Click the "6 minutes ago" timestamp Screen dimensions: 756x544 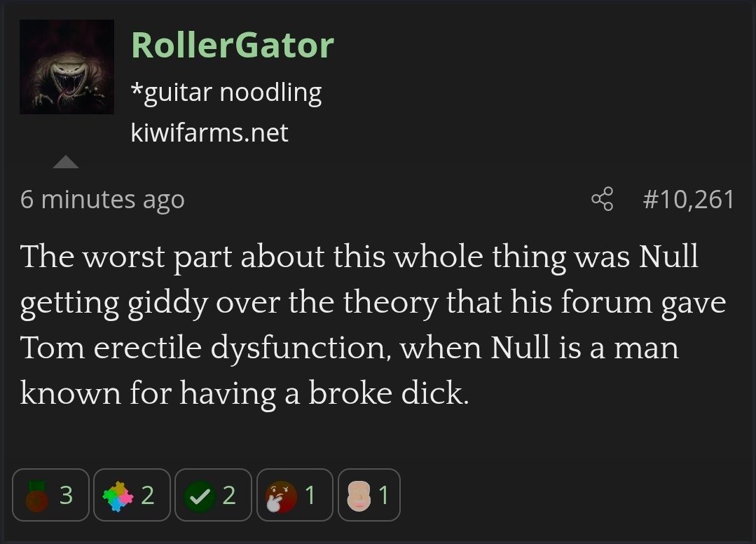102,200
